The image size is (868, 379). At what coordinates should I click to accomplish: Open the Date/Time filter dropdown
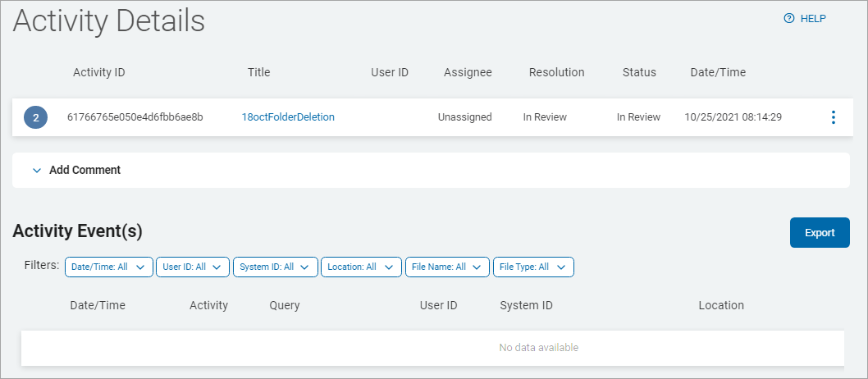109,267
